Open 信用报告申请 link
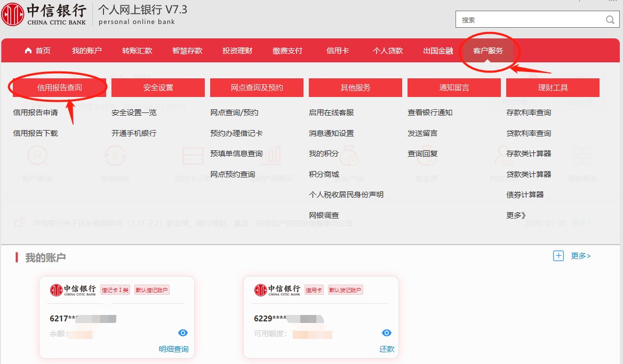The width and height of the screenshot is (623, 364). (35, 112)
